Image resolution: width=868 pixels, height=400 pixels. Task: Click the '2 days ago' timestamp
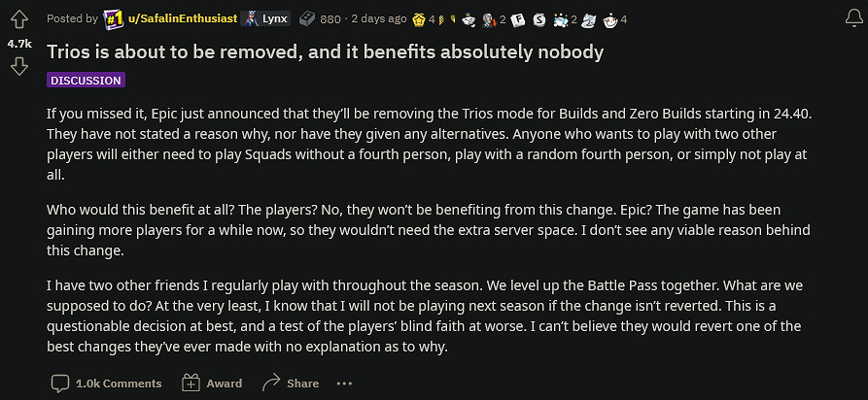click(379, 18)
